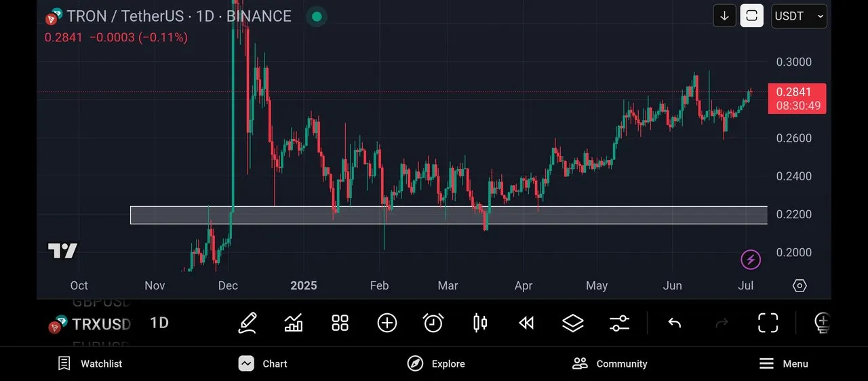The image size is (868, 381).
Task: Open the USDT currency dropdown
Action: coord(799,16)
